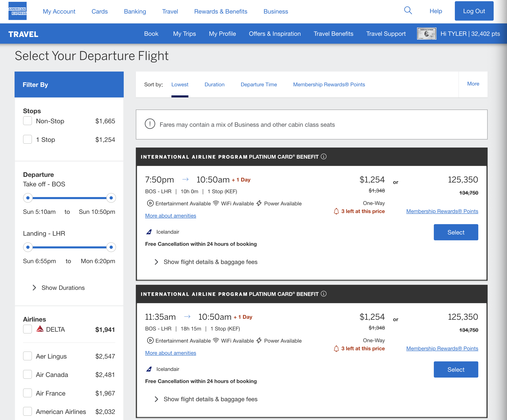Click bell alert icon on 11:35am flight
Image resolution: width=507 pixels, height=420 pixels.
(336, 349)
